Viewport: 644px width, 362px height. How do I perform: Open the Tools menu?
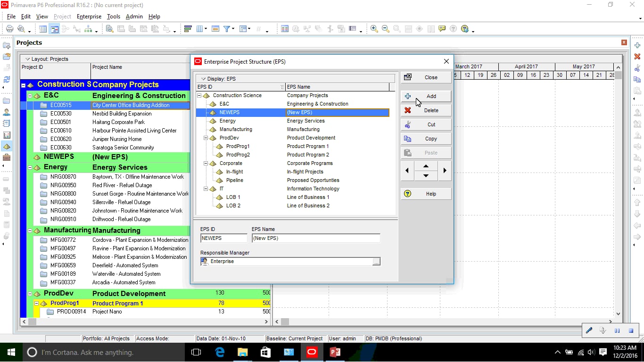(x=114, y=16)
